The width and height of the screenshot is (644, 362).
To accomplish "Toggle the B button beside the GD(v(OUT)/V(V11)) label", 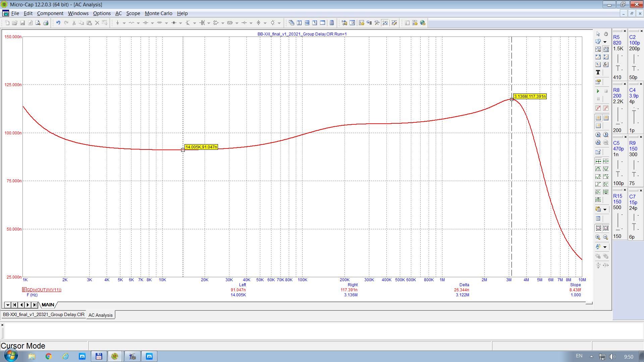I will pyautogui.click(x=24, y=290).
